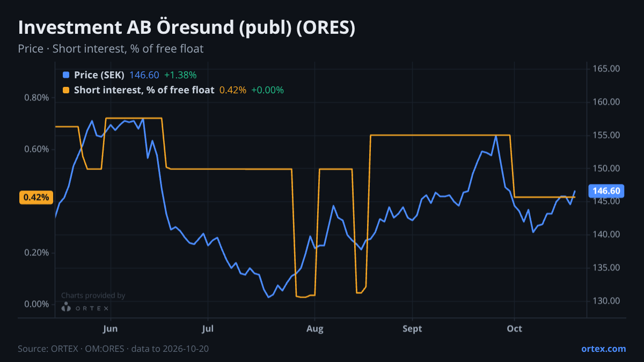Click the Aug label on time axis
Screen dimensions: 644x362
coord(315,328)
